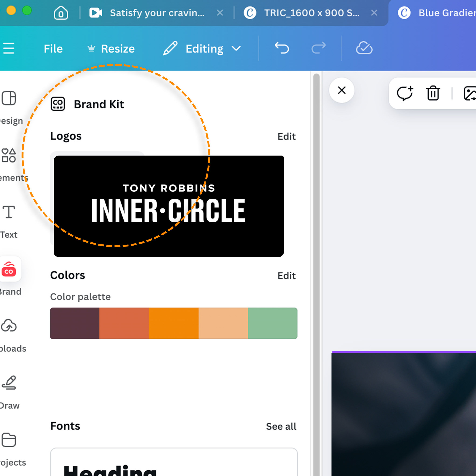Insert the Inner Circle logo thumbnail
Viewport: 476px width, 476px height.
(x=169, y=206)
